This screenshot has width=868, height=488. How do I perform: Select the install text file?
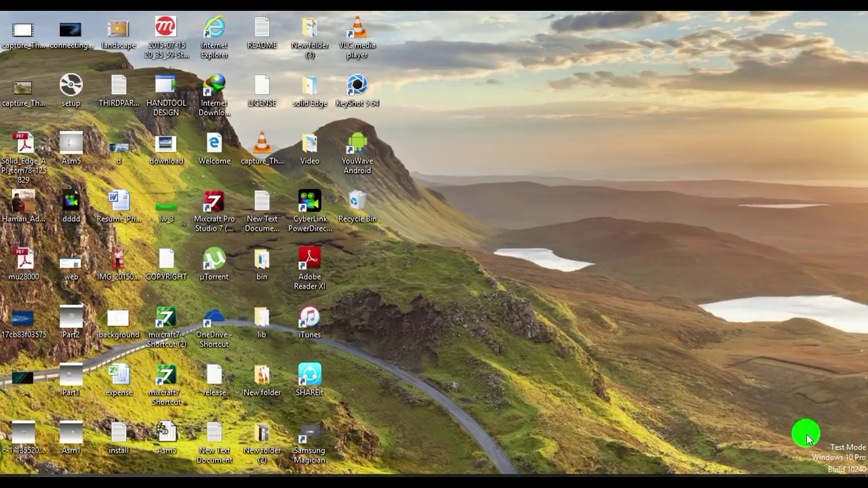[x=119, y=439]
